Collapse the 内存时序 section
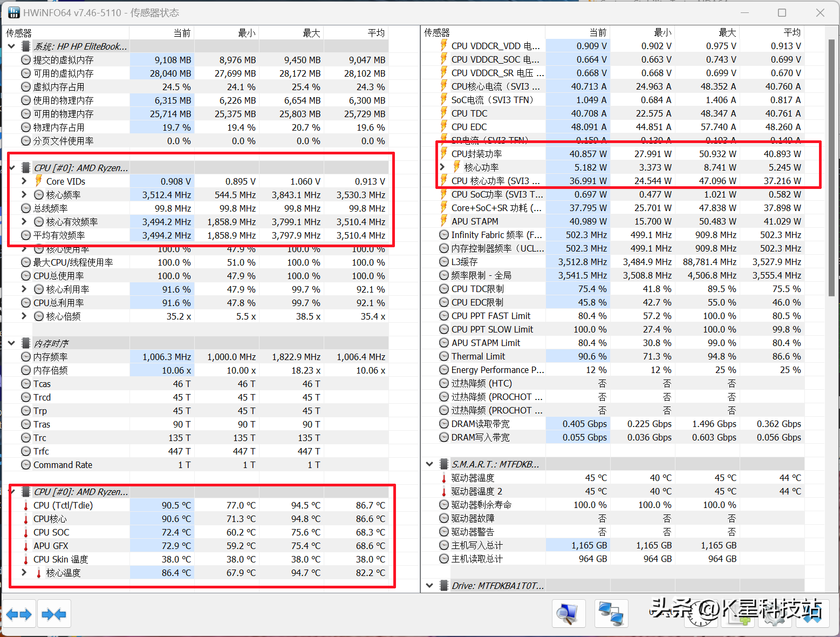This screenshot has height=637, width=840. [11, 343]
